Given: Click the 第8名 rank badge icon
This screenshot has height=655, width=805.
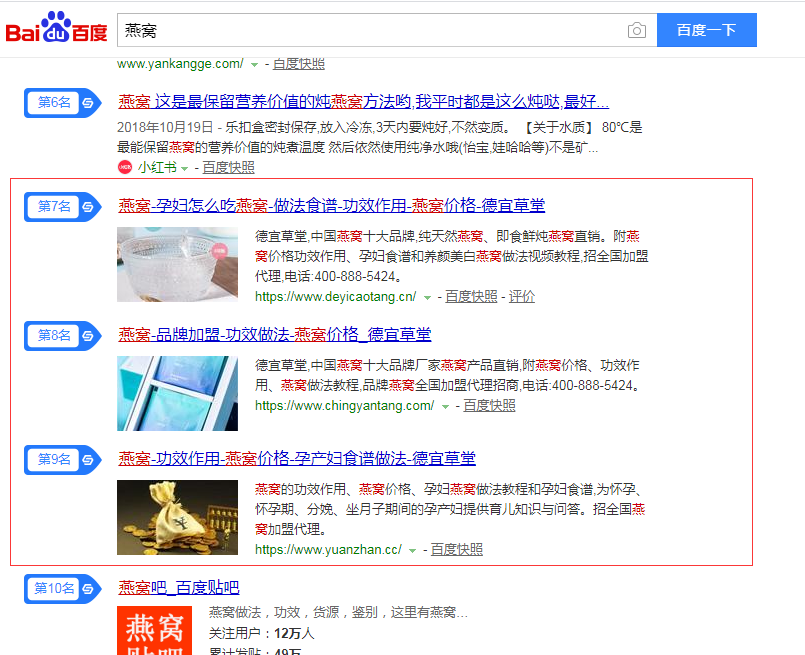Looking at the screenshot, I should [x=63, y=336].
